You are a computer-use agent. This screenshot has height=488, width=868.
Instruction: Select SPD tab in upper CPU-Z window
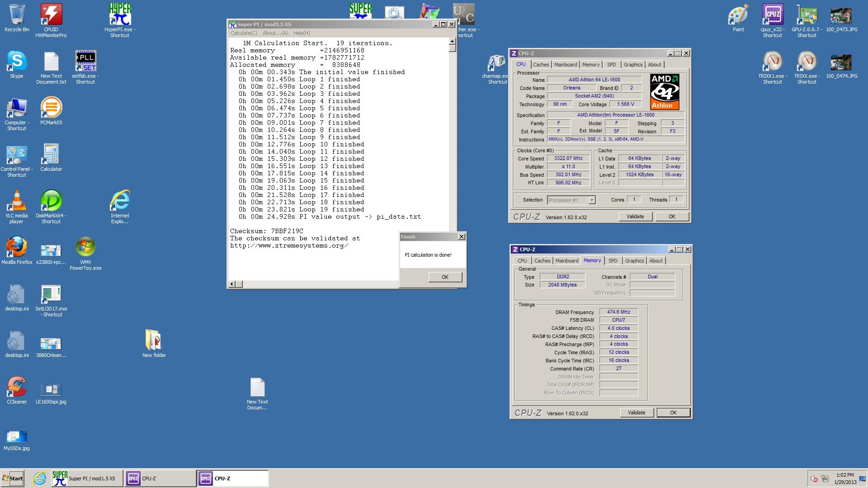click(612, 65)
